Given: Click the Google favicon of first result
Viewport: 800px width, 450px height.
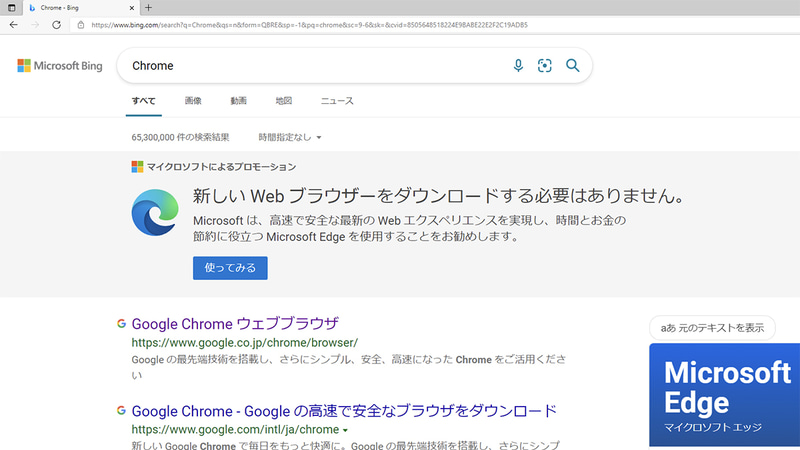Looking at the screenshot, I should 121,323.
